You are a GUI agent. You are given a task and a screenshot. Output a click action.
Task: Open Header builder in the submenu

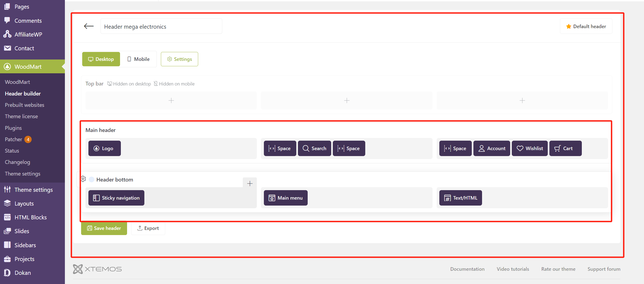23,94
